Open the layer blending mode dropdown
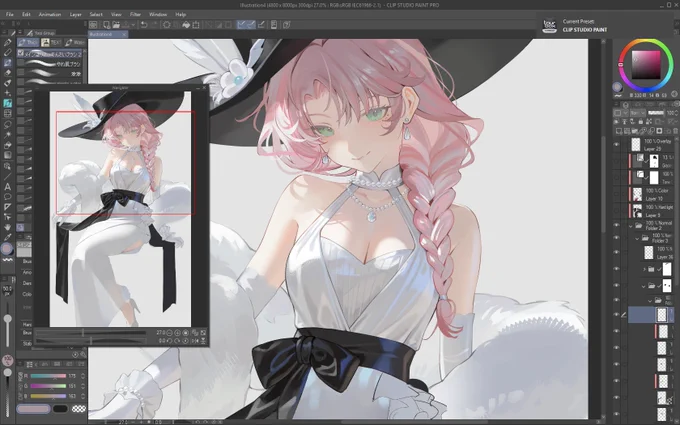The image size is (680, 425). pyautogui.click(x=638, y=113)
